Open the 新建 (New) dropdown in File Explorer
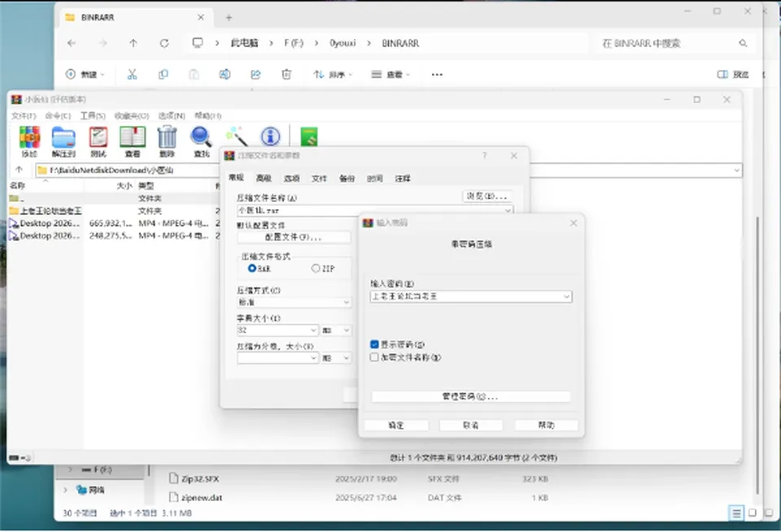781x532 pixels. pos(85,74)
